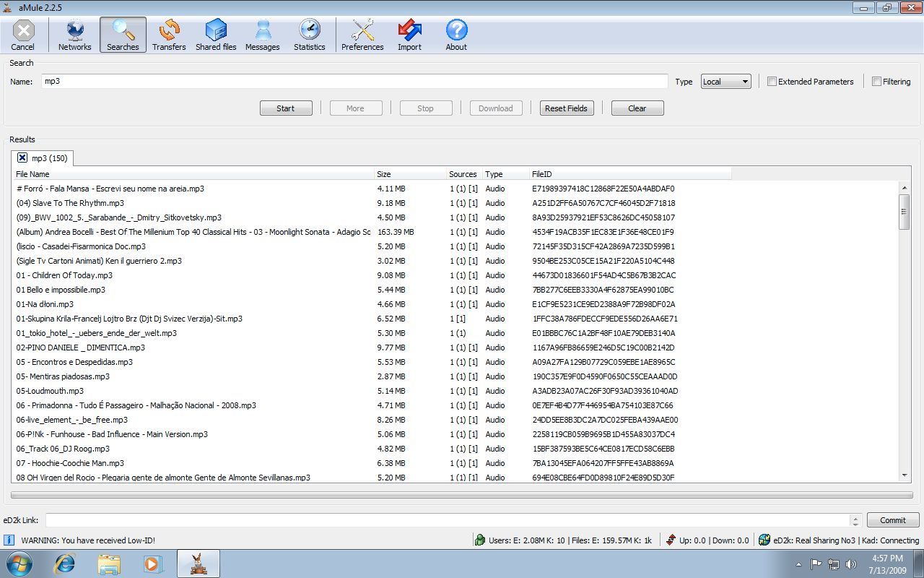Select the Searches toolbar icon

point(123,35)
